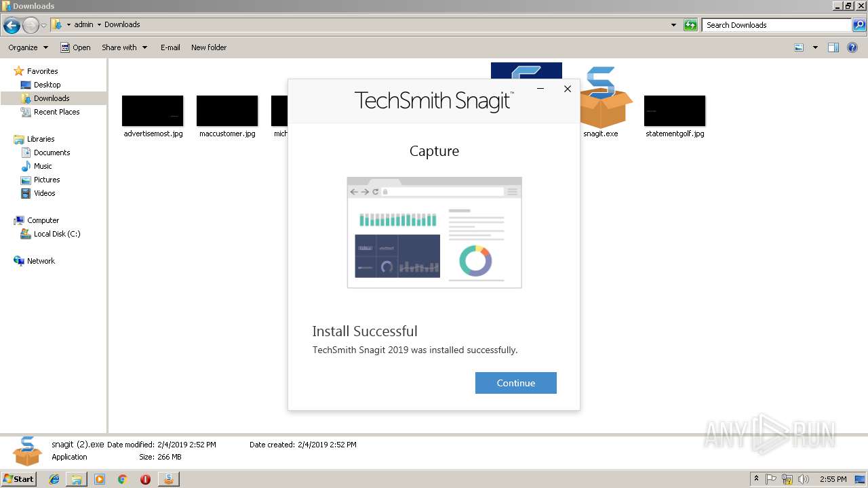This screenshot has height=488, width=868.
Task: Open Recent Places
Action: coord(56,112)
